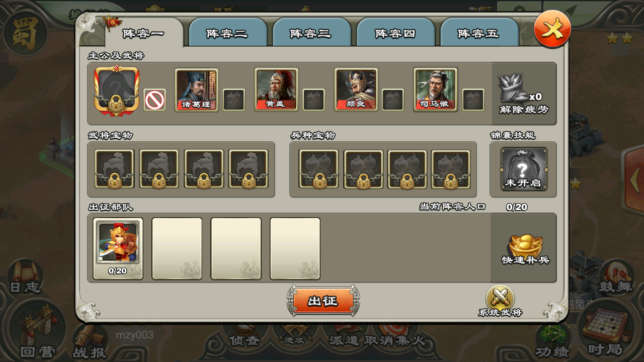644x362 pixels.
Task: Select the 诸葛瑾 general portrait
Action: pyautogui.click(x=197, y=89)
